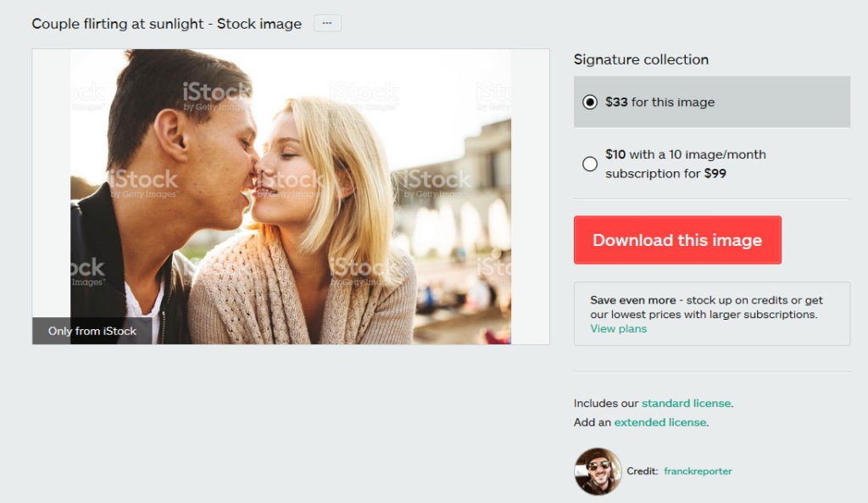Open the View plans link
Viewport: 868px width, 503px height.
pyautogui.click(x=618, y=329)
